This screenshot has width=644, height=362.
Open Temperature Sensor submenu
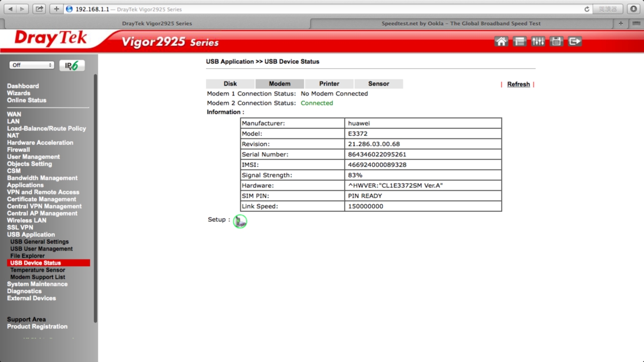(38, 269)
